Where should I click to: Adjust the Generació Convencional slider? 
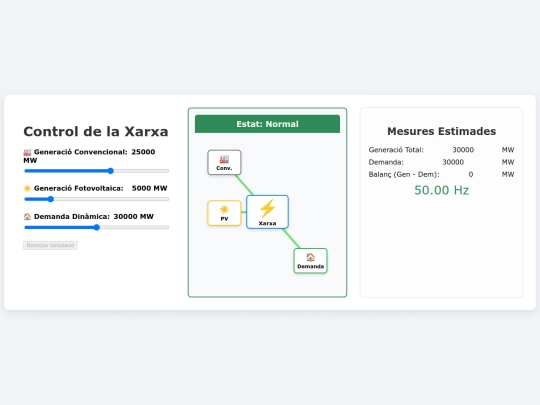96,171
